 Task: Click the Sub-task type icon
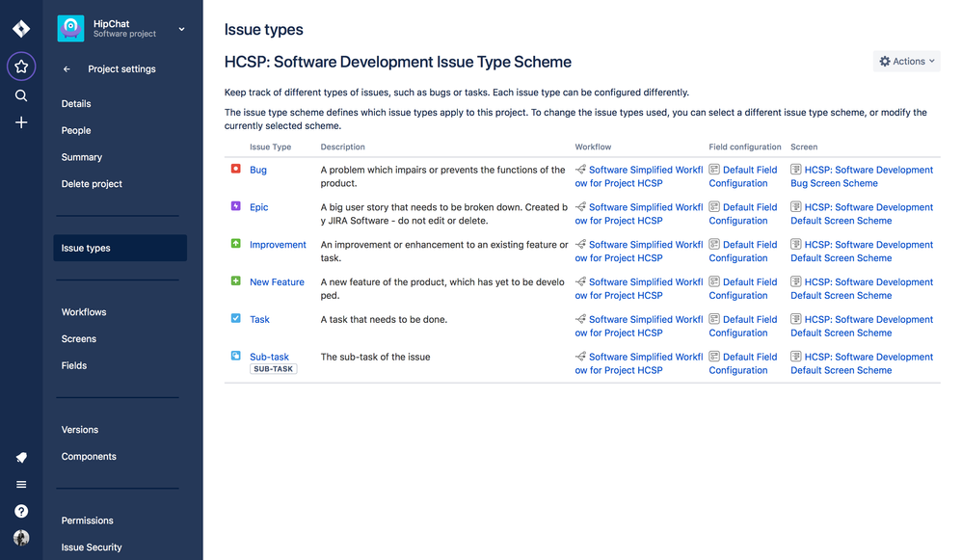point(235,356)
